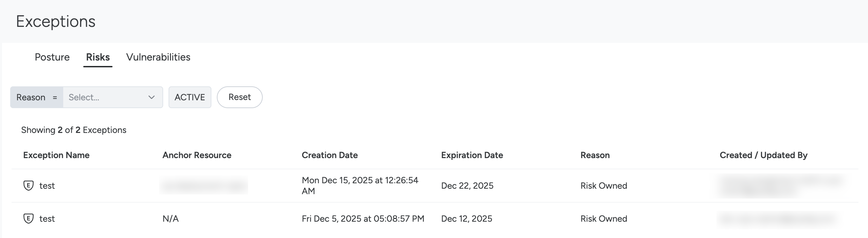
Task: Sort by Exception Name column header
Action: pos(56,155)
